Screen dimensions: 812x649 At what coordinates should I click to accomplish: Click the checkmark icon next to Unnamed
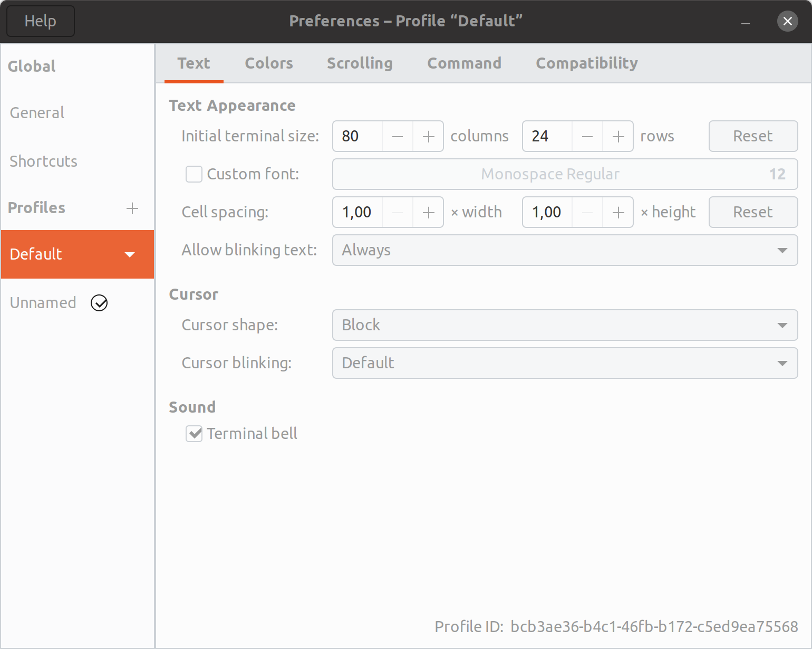tap(99, 303)
